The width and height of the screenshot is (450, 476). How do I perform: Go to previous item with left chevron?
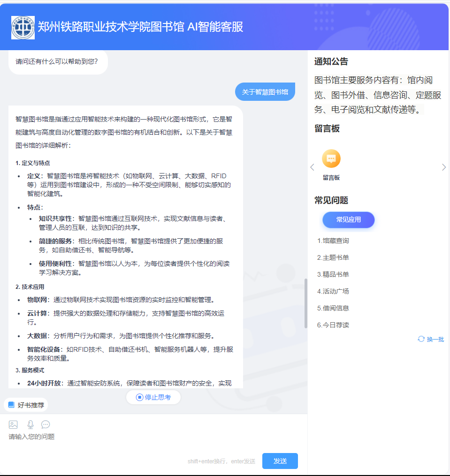click(x=312, y=167)
